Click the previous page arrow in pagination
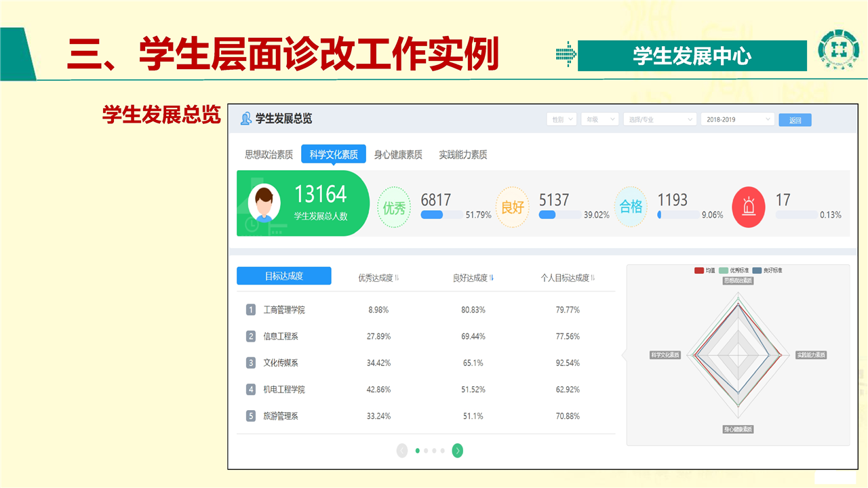 click(402, 451)
